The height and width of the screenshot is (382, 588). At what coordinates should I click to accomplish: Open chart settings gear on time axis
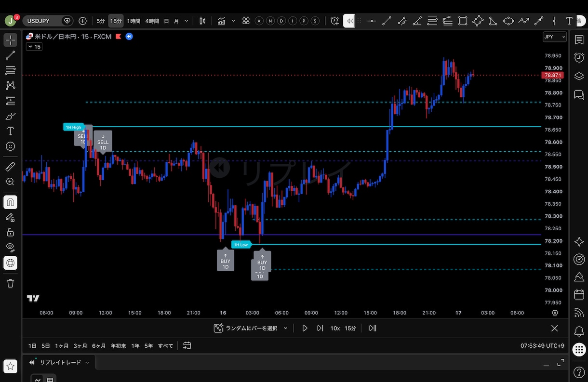(x=555, y=313)
